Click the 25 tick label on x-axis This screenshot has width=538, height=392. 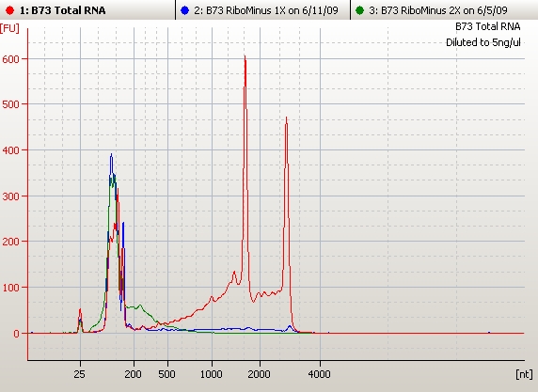click(79, 374)
